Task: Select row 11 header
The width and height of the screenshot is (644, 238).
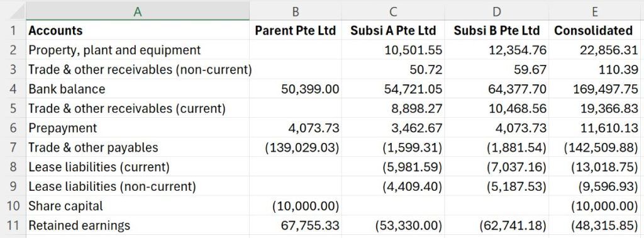Action: [13, 225]
